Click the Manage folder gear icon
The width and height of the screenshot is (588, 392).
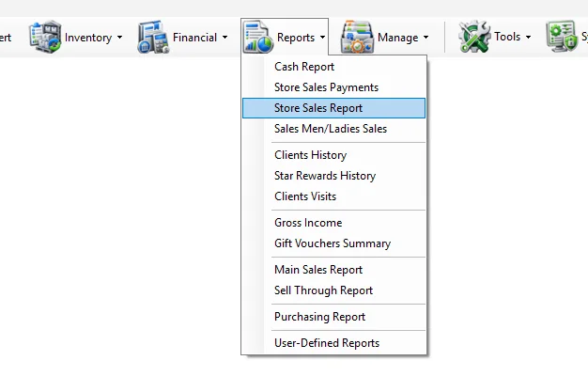357,37
